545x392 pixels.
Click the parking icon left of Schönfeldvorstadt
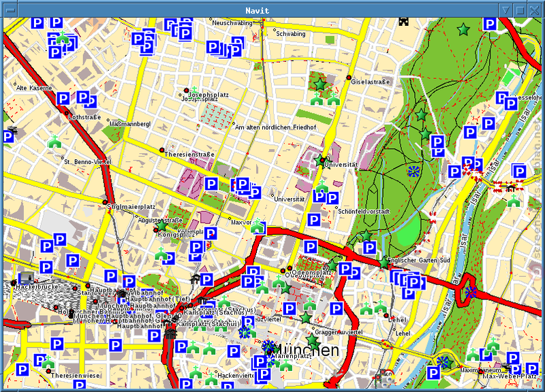[x=314, y=220]
